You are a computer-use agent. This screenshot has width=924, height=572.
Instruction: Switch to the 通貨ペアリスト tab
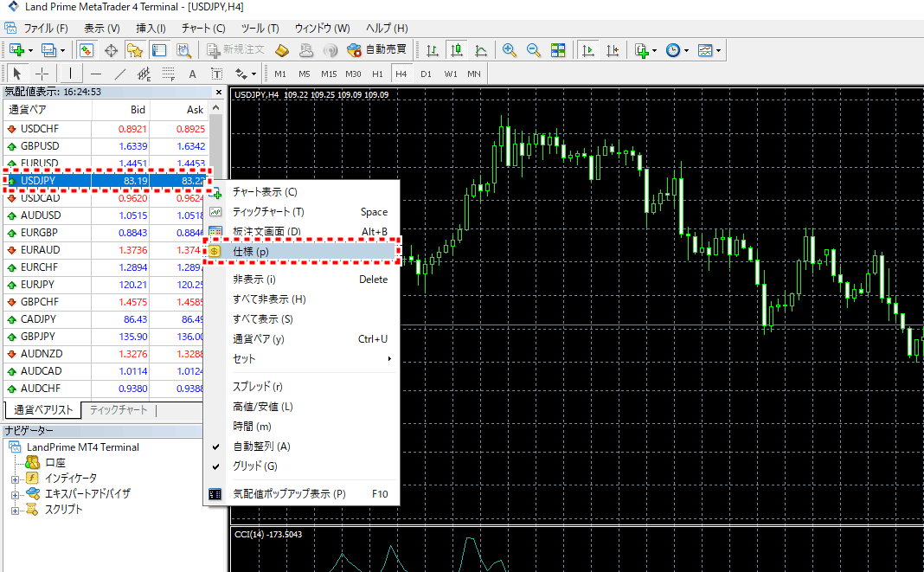43,410
